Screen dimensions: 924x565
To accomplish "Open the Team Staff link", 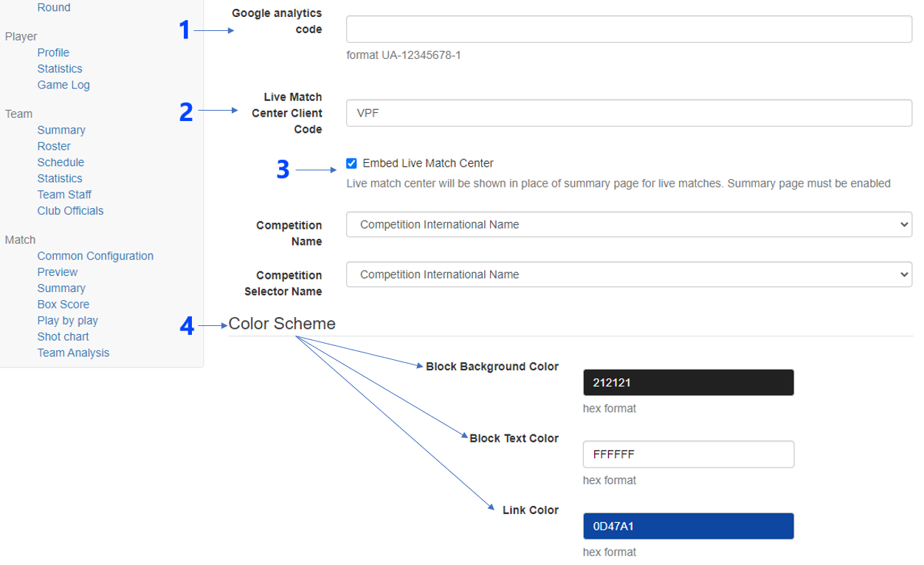I will (x=64, y=195).
